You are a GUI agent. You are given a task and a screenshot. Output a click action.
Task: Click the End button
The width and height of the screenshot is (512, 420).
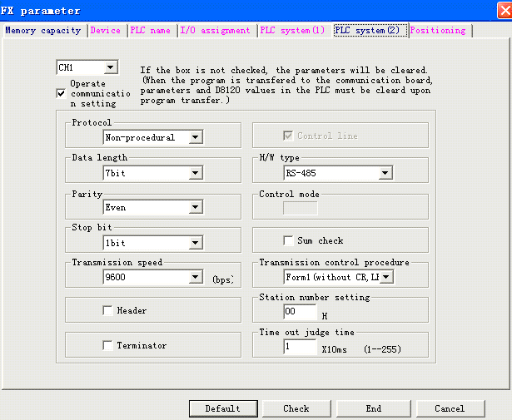pyautogui.click(x=373, y=408)
